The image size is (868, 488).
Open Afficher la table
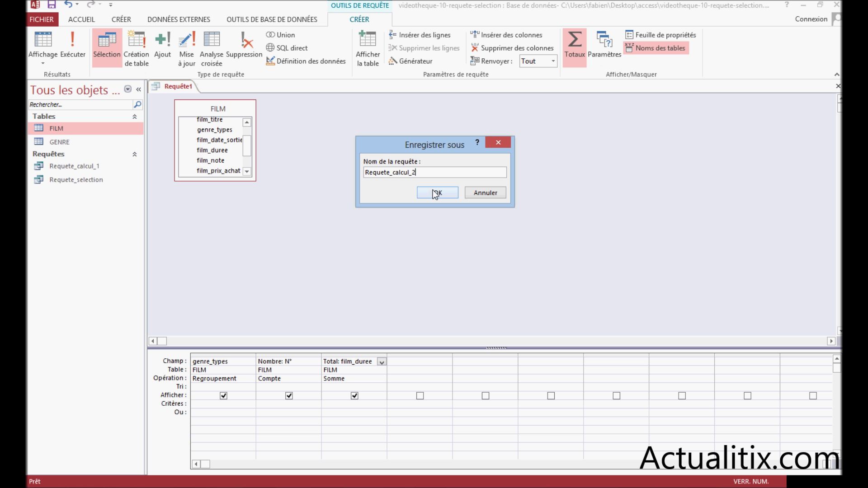(368, 48)
